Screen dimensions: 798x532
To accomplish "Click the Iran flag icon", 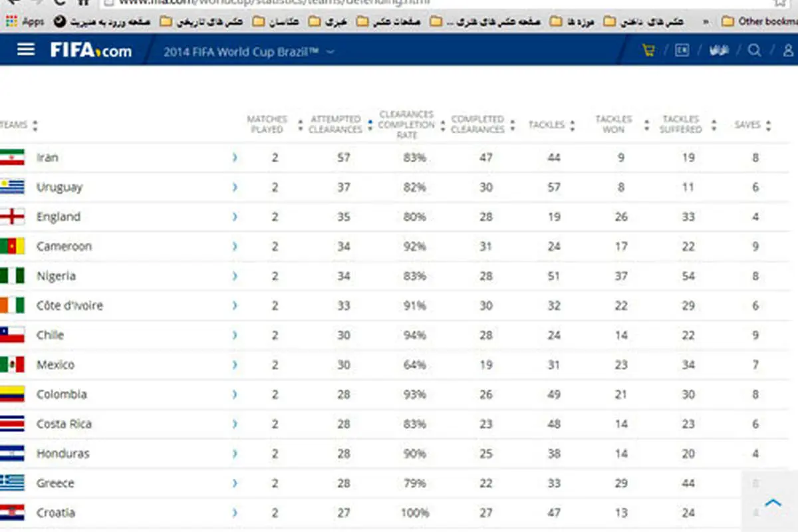I will point(12,158).
